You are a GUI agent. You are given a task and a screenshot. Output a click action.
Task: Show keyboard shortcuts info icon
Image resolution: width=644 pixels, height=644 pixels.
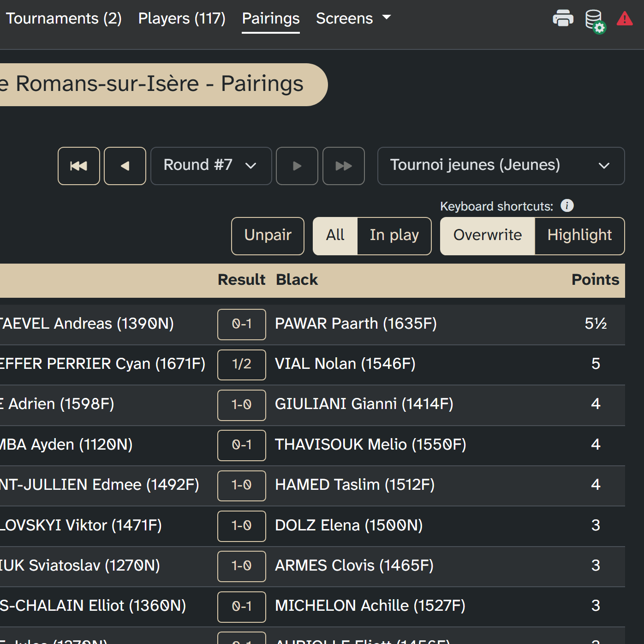(567, 205)
